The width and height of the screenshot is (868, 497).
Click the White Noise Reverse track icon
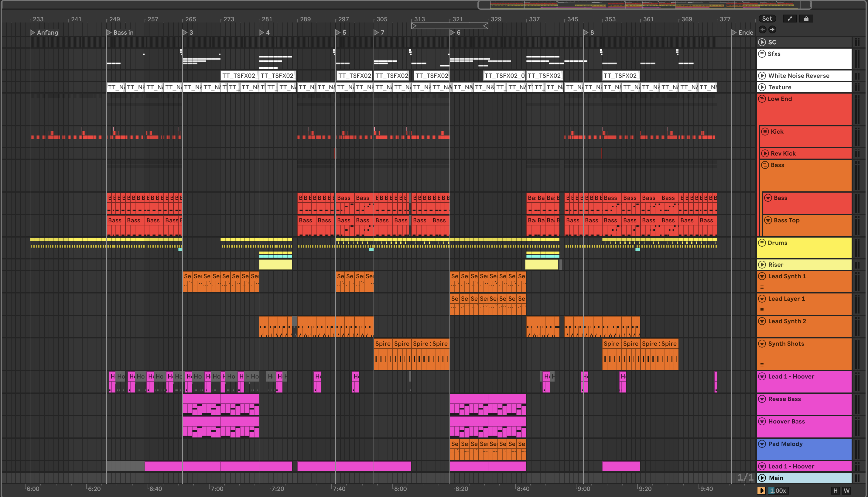(762, 76)
